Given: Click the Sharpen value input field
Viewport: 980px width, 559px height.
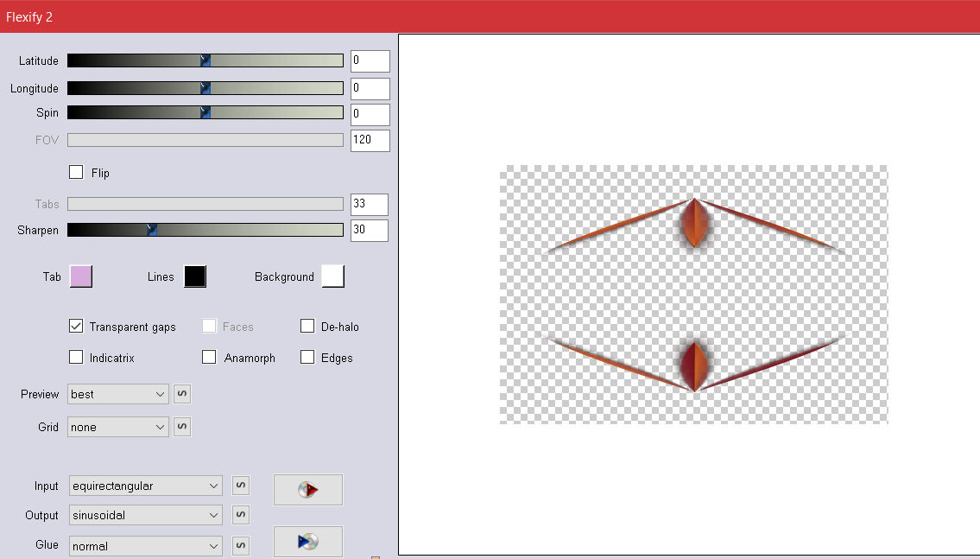Looking at the screenshot, I should point(369,231).
